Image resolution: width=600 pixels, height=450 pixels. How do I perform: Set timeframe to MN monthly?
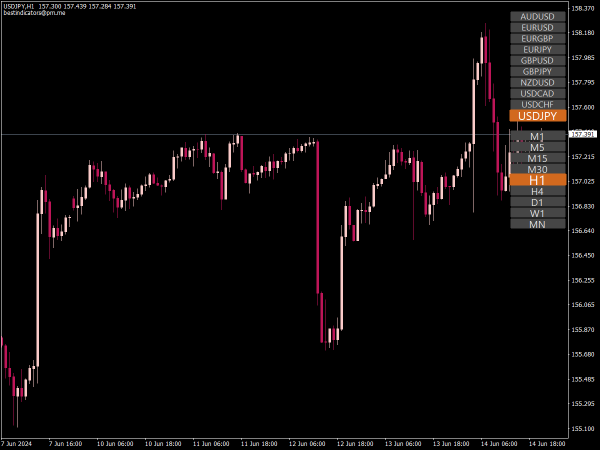pos(538,224)
